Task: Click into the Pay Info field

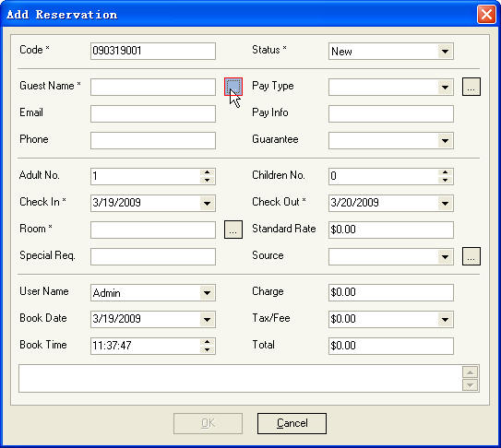Action: (391, 113)
